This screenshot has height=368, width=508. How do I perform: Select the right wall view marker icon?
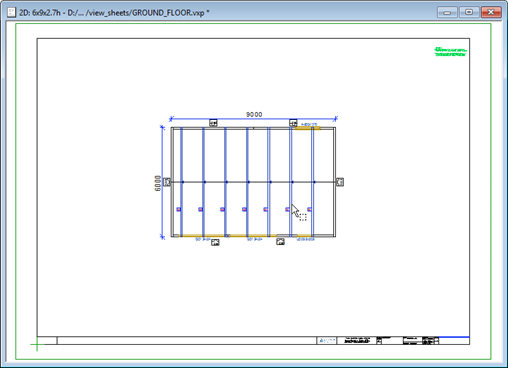pyautogui.click(x=340, y=182)
